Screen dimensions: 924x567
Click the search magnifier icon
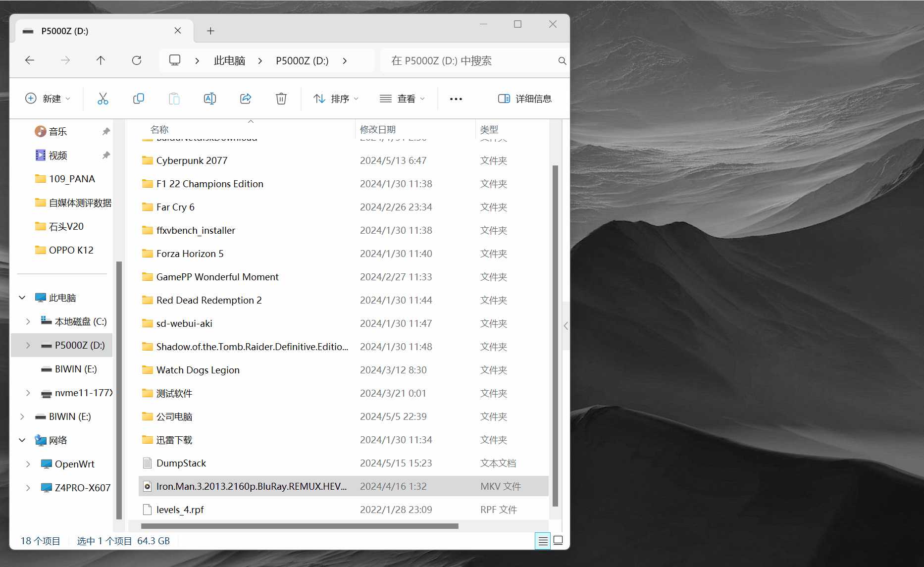562,60
